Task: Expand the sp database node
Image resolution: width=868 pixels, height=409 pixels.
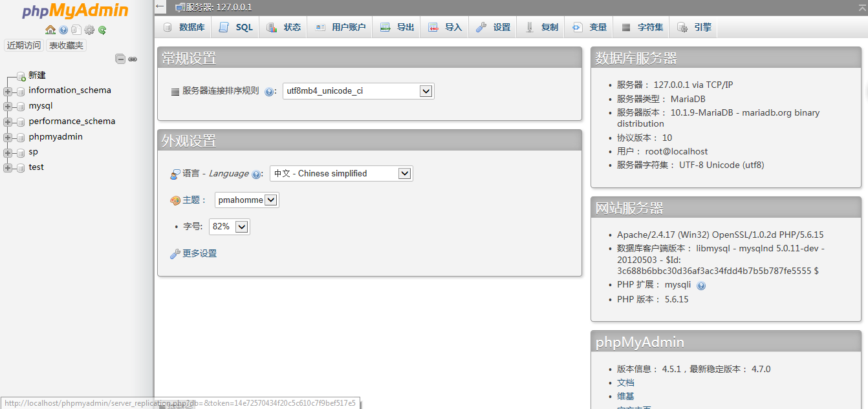Action: click(8, 153)
